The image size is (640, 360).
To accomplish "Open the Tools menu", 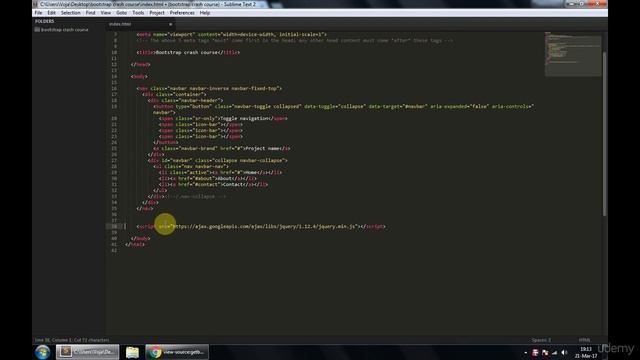I will [x=138, y=13].
